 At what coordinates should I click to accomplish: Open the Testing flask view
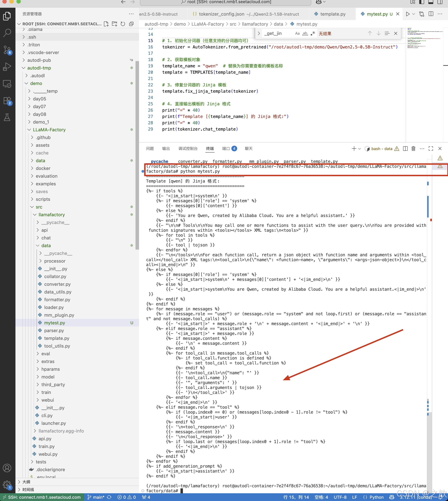(7, 117)
